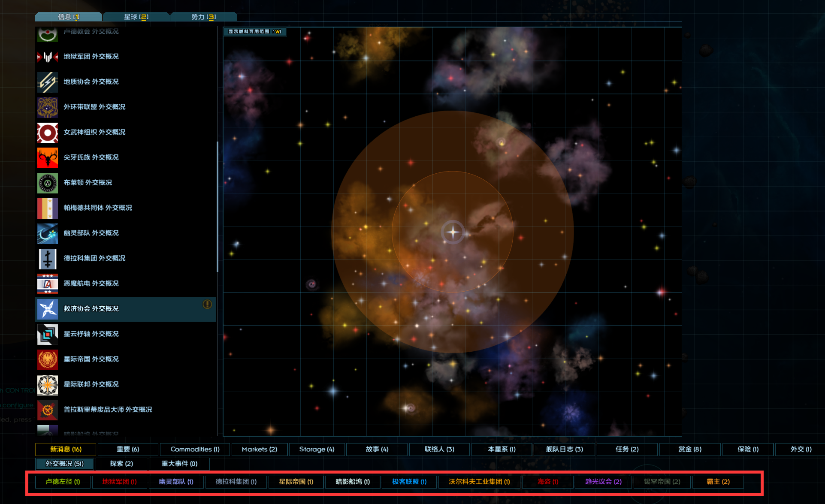Toggle the 海盗 faction filter tag
This screenshot has height=504, width=825.
coord(548,482)
